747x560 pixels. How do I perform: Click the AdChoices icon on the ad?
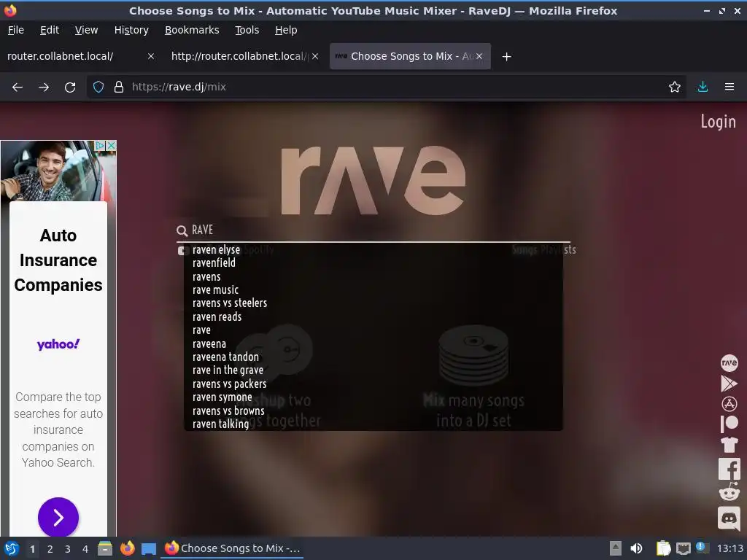[x=99, y=145]
